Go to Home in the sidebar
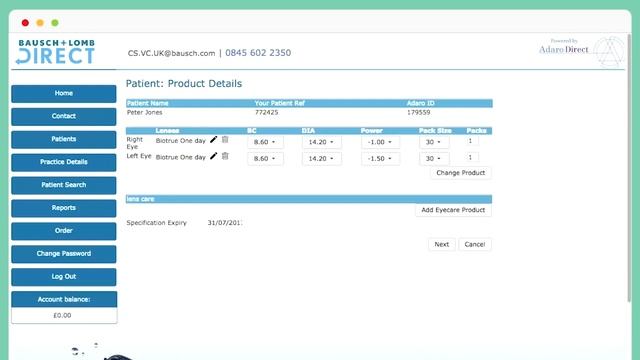640x360 pixels. coord(64,93)
